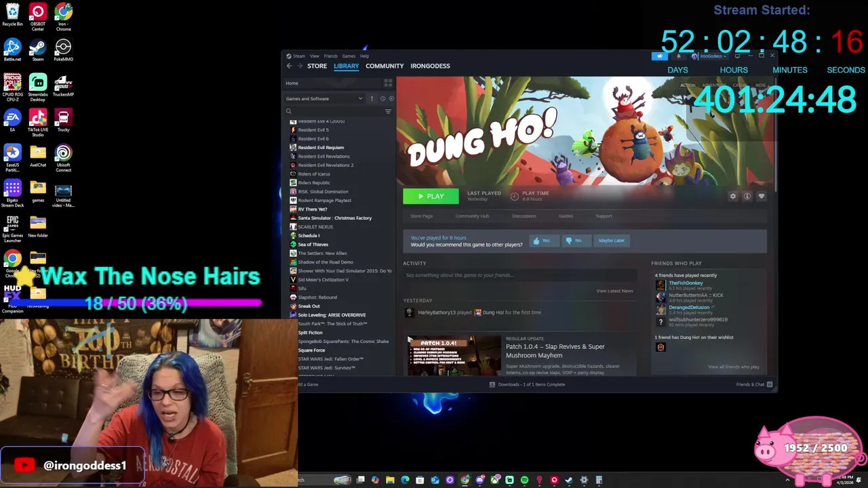
Task: Open the EA app desktop icon
Action: tap(12, 121)
